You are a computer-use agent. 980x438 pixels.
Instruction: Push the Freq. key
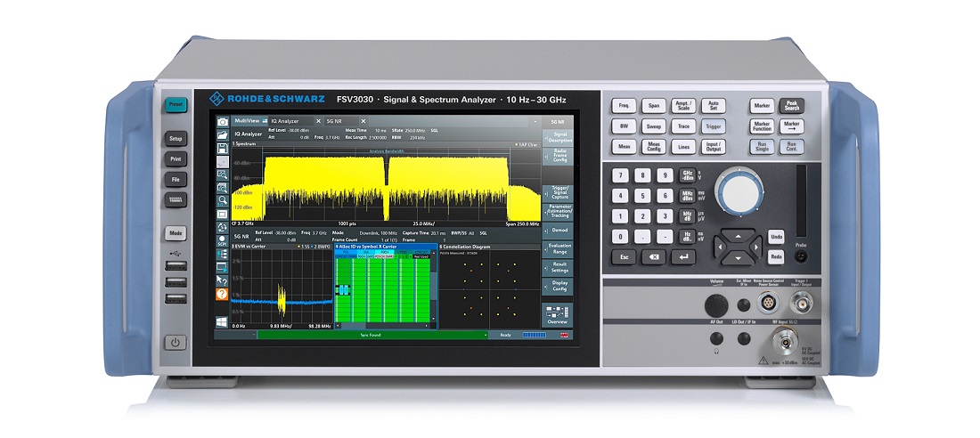pos(623,106)
